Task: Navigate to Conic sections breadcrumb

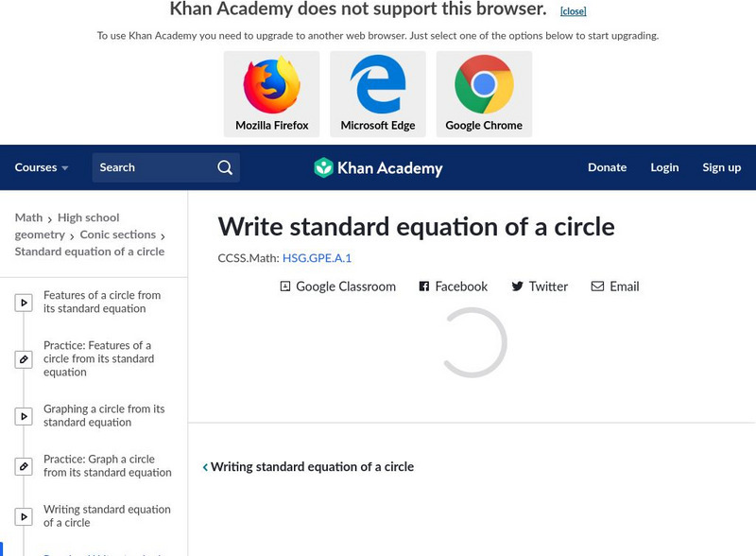Action: pos(118,235)
